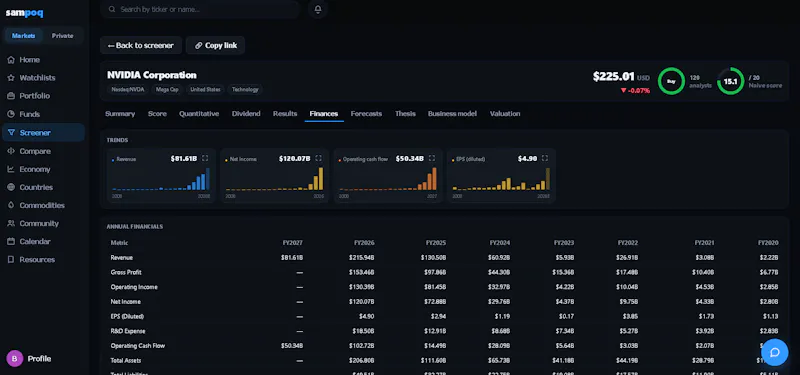Expand the EPS (diluted) chart
Viewport: 800px width, 375px height.
[545, 158]
